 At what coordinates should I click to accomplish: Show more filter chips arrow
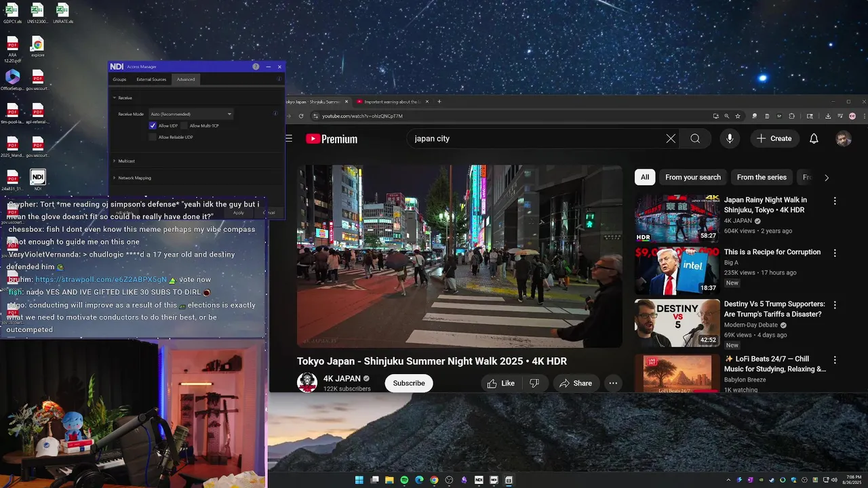click(x=826, y=178)
